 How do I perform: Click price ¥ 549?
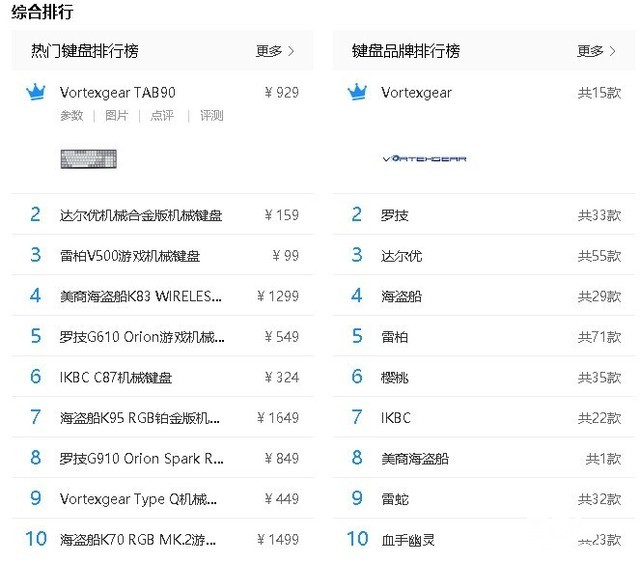pyautogui.click(x=282, y=337)
